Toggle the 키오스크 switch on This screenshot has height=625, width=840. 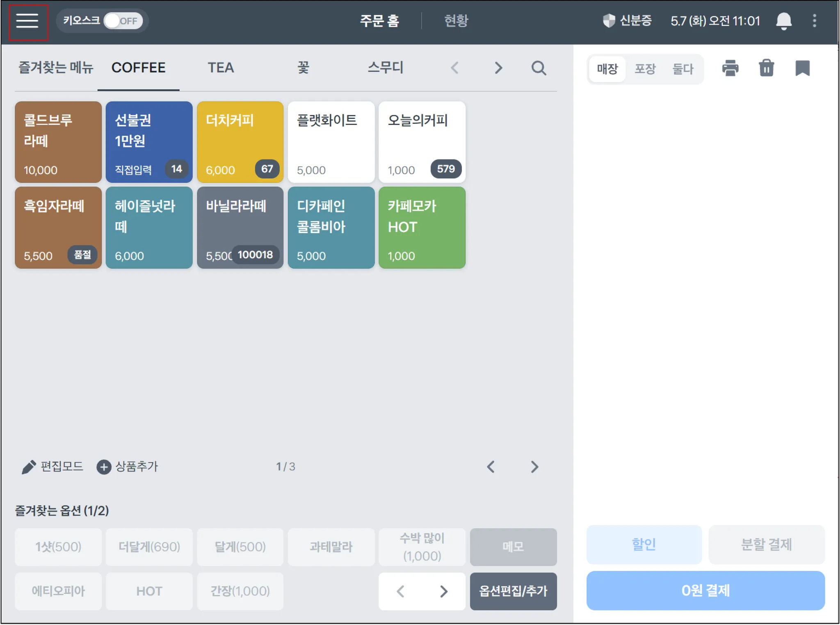tap(123, 21)
